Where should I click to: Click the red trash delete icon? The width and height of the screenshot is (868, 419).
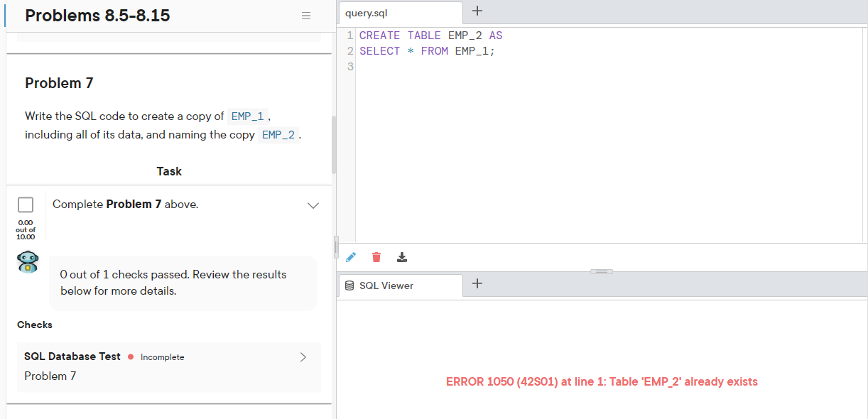pyautogui.click(x=376, y=257)
